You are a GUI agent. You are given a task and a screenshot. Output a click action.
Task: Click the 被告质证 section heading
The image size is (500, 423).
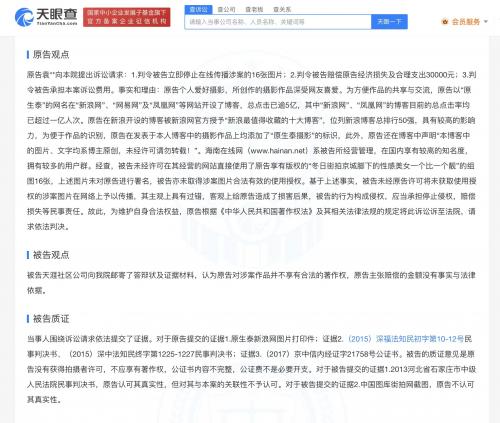[x=51, y=319]
